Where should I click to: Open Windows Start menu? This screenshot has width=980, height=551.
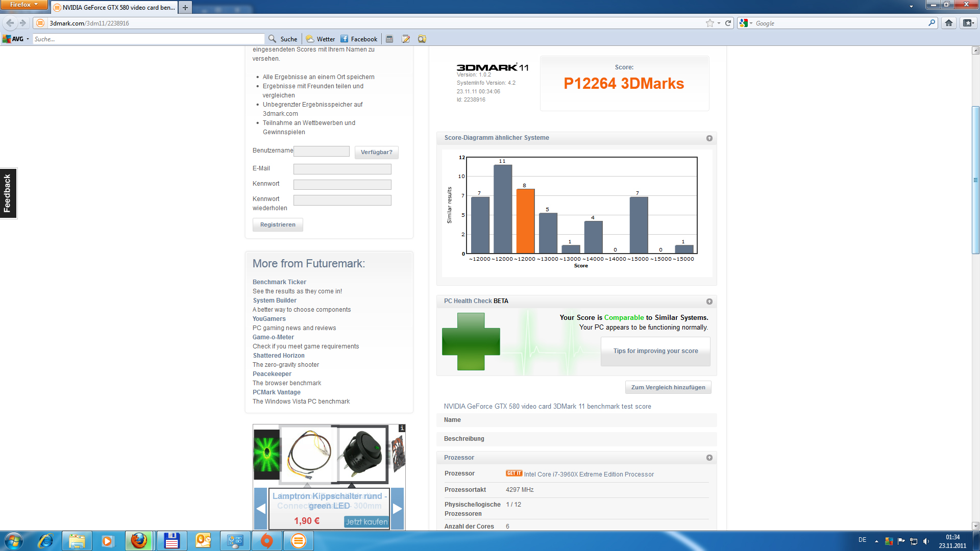coord(14,541)
